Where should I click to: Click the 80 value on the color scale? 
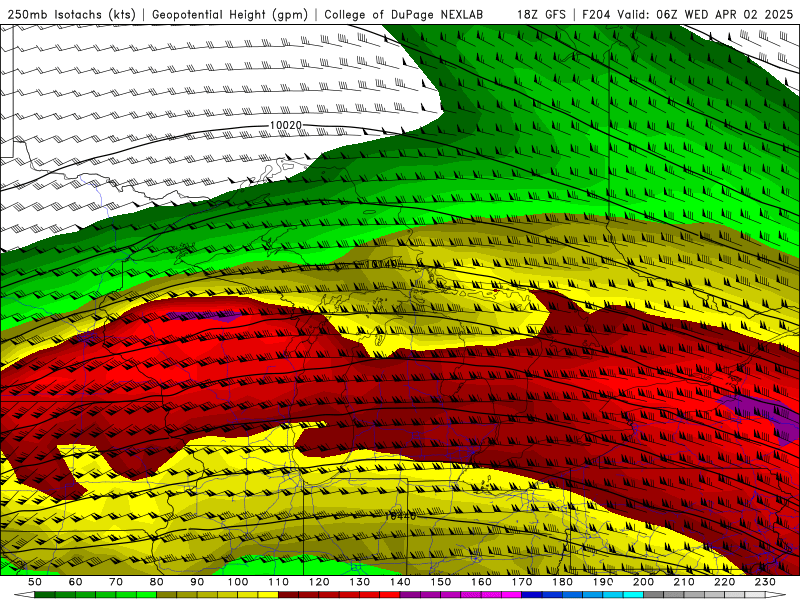click(x=157, y=582)
